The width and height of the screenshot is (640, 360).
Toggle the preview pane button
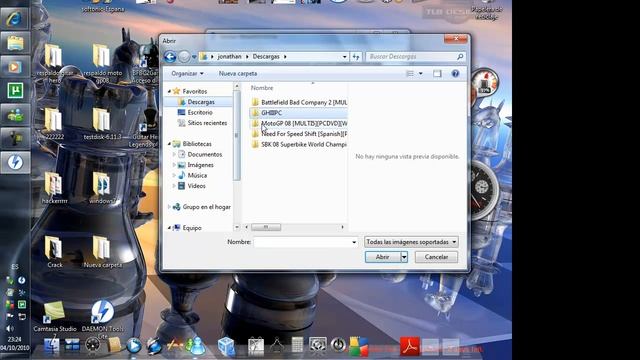[x=437, y=73]
